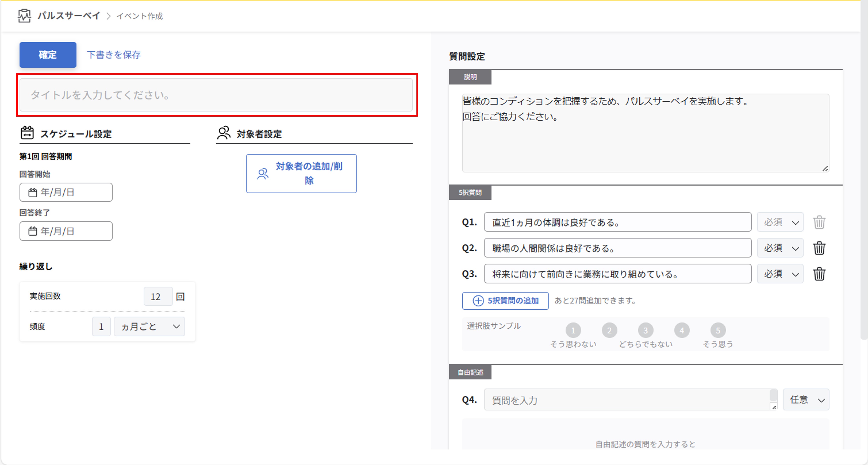Screen dimensions: 868x465
Task: Click the スケジュール設定 calendar icon
Action: 27,133
